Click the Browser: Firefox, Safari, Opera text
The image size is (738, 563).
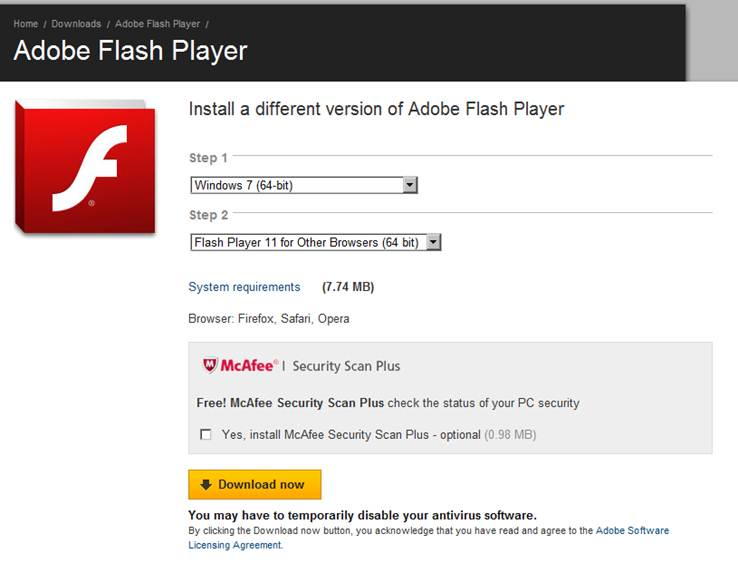point(269,319)
